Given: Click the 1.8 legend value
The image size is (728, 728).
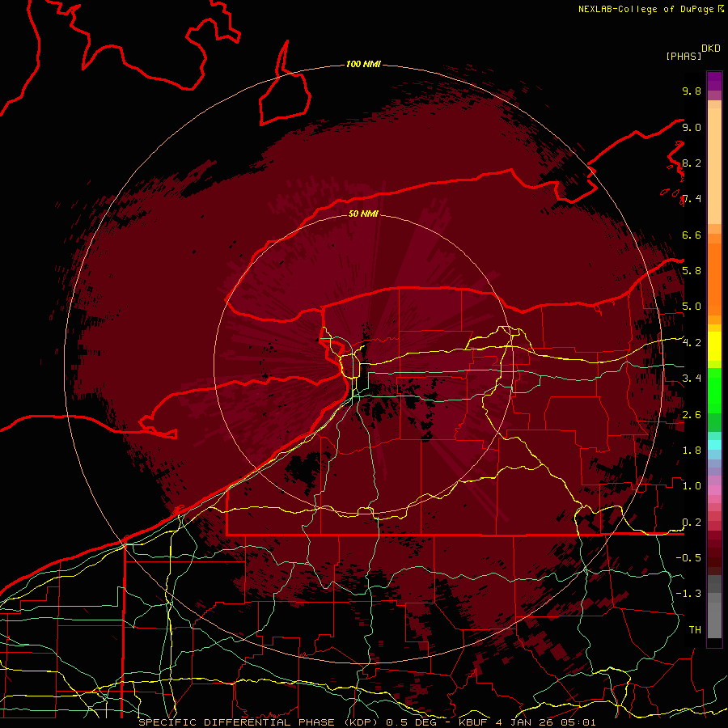Looking at the screenshot, I should (x=692, y=451).
